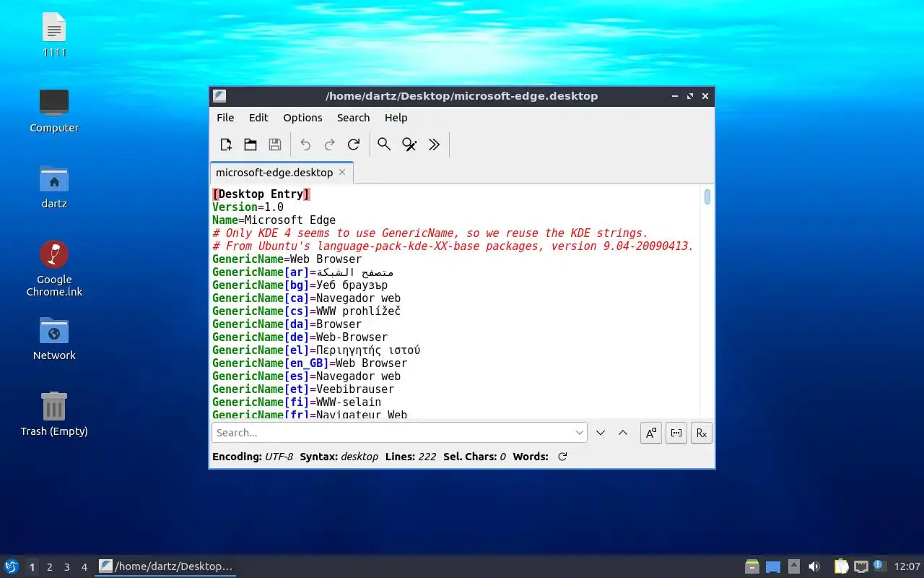Screen dimensions: 924x578
Task: Click the file manager tray icon
Action: click(752, 566)
